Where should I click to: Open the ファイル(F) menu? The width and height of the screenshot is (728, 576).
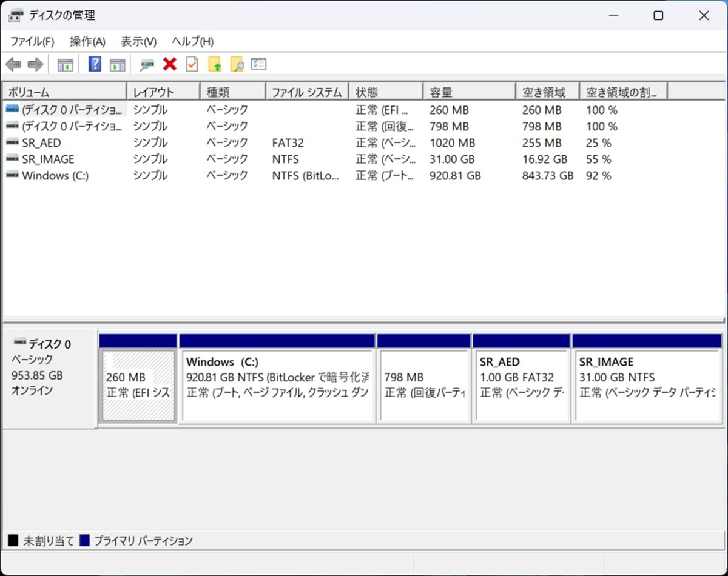pyautogui.click(x=32, y=41)
